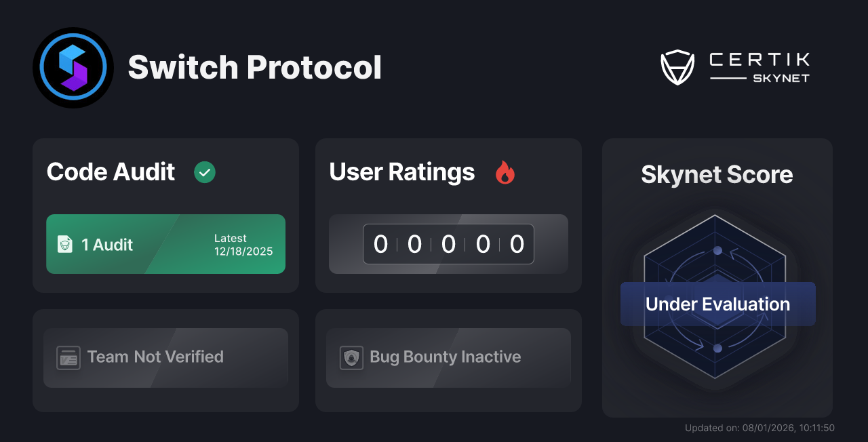Click the first zero digit in the counter
This screenshot has width=868, height=442.
click(x=380, y=244)
